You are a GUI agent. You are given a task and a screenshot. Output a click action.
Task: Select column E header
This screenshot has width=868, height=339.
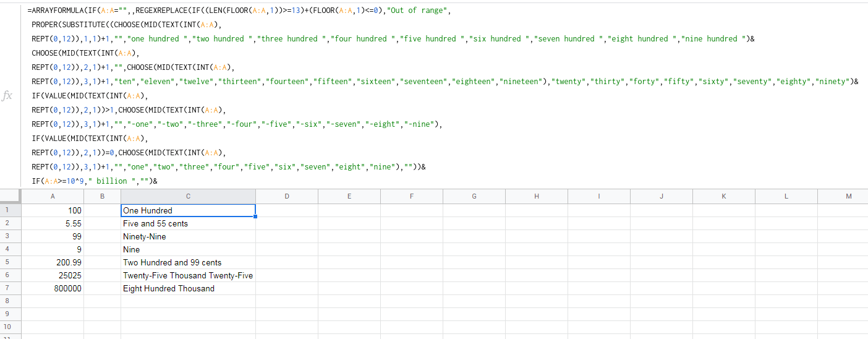point(349,196)
